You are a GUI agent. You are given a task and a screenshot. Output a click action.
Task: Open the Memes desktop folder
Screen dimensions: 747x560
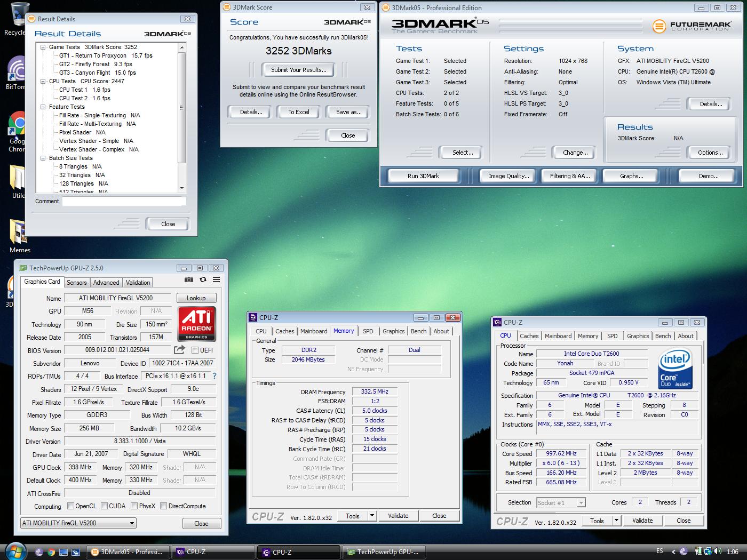coord(20,236)
